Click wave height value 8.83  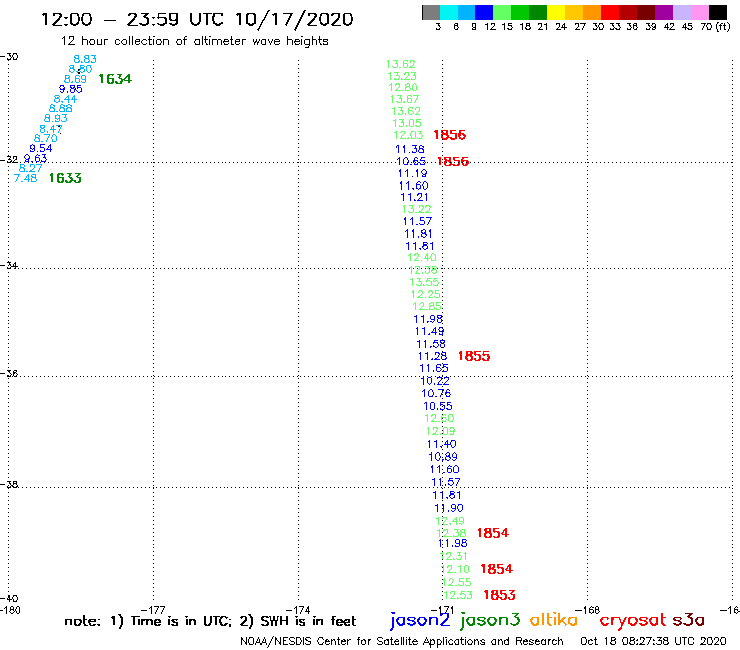[85, 59]
